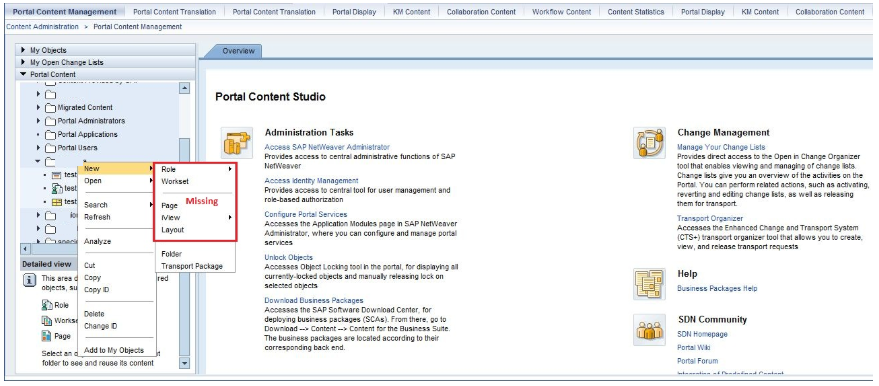Click the Page icon in Detailed view
This screenshot has height=386, width=879.
[47, 336]
